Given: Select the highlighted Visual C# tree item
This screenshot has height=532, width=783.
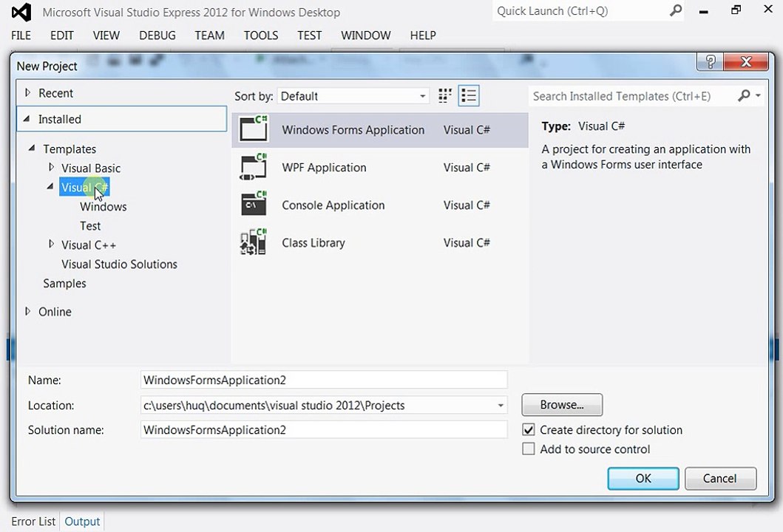Looking at the screenshot, I should click(84, 187).
